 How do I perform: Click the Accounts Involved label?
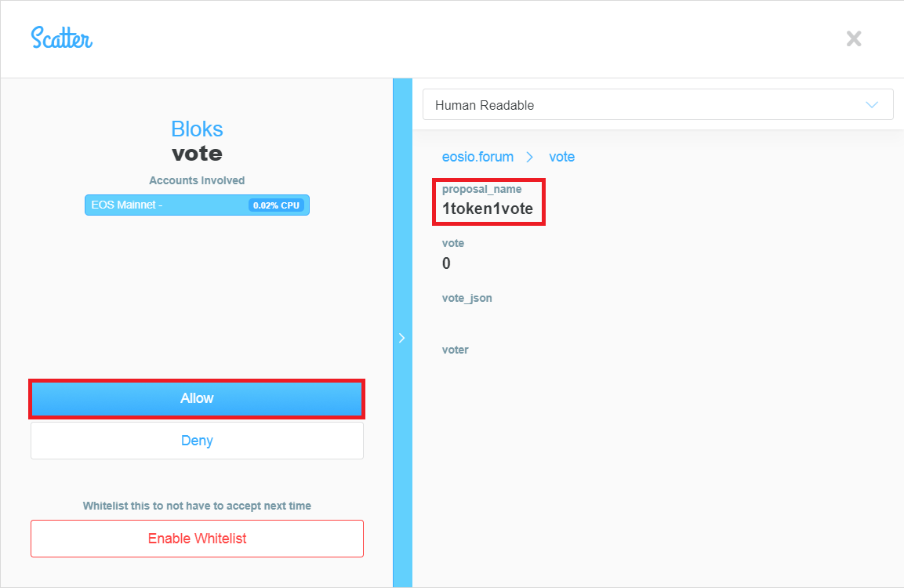coord(197,180)
